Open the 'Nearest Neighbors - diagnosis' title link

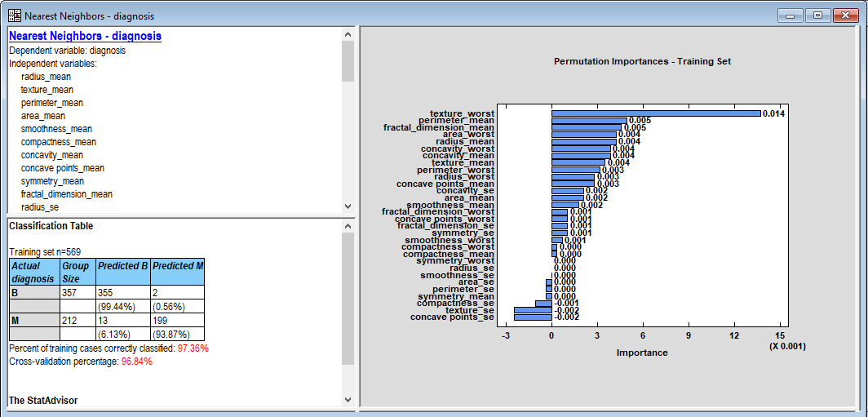click(x=85, y=36)
